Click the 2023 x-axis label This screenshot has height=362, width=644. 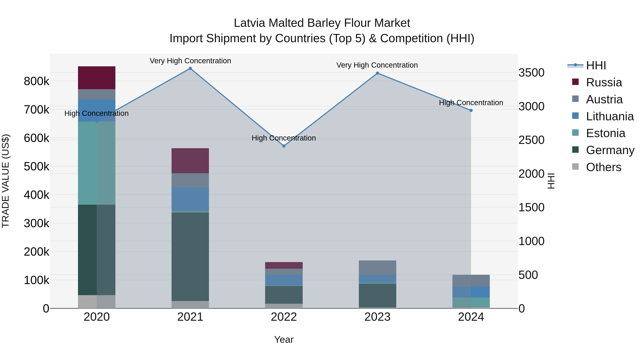pos(377,317)
